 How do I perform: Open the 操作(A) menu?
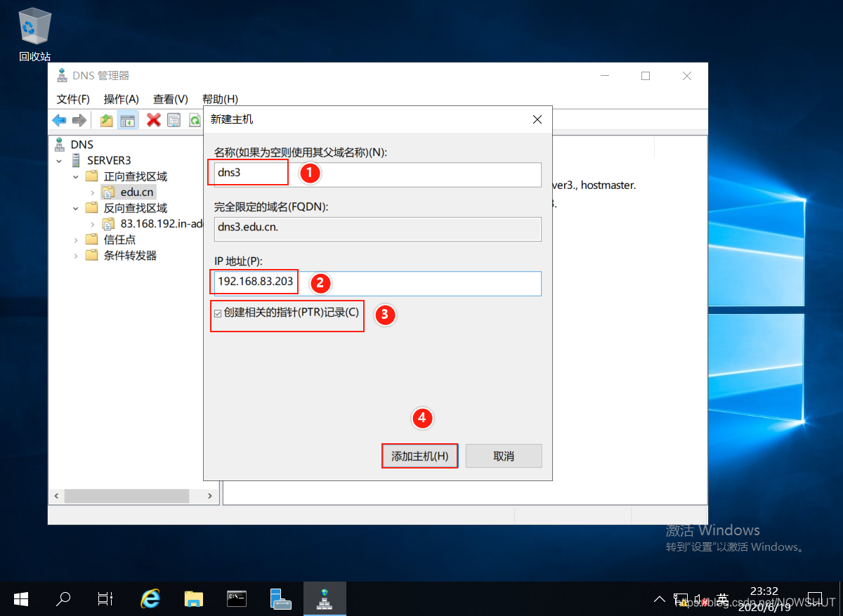click(121, 99)
